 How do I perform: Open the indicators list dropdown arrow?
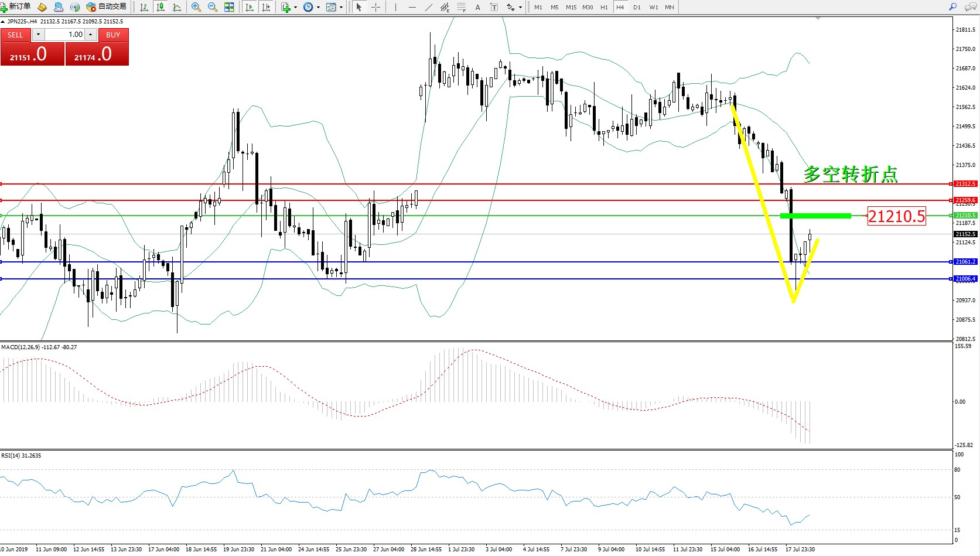click(x=295, y=8)
